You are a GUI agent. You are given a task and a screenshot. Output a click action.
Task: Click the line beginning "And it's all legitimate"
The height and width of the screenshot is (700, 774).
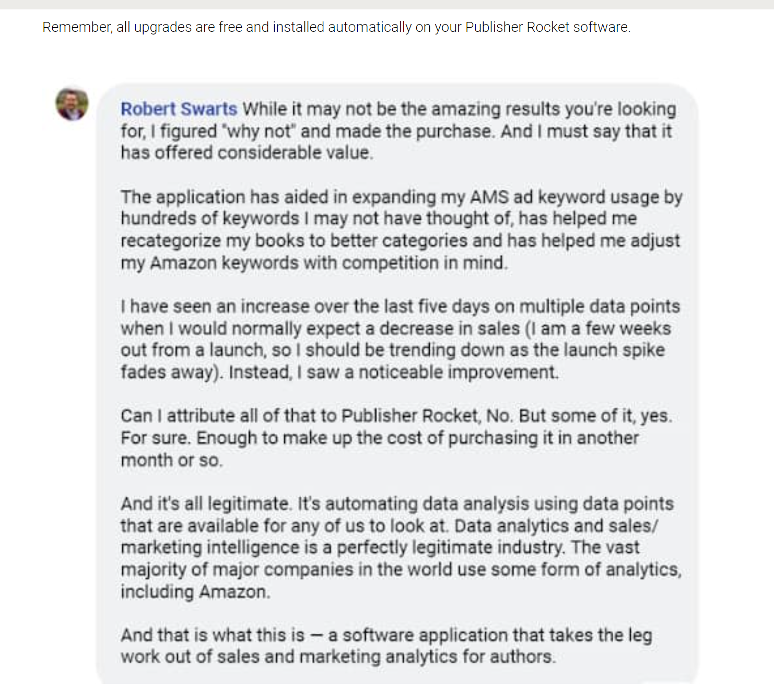point(397,504)
